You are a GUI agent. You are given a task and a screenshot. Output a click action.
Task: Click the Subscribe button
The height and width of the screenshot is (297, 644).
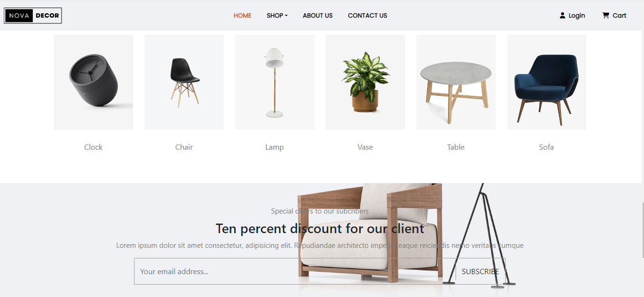480,271
